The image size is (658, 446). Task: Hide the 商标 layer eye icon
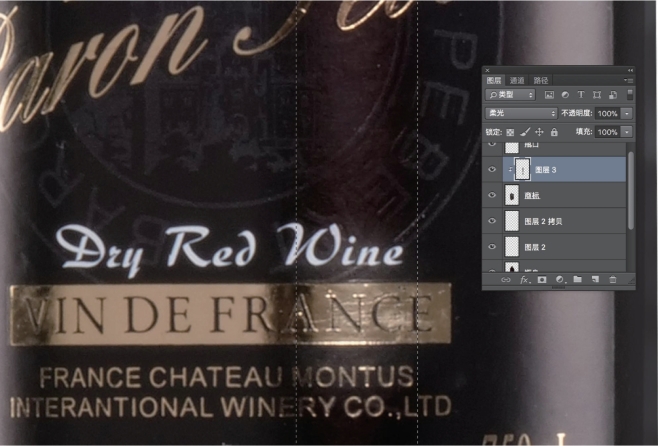pos(492,196)
